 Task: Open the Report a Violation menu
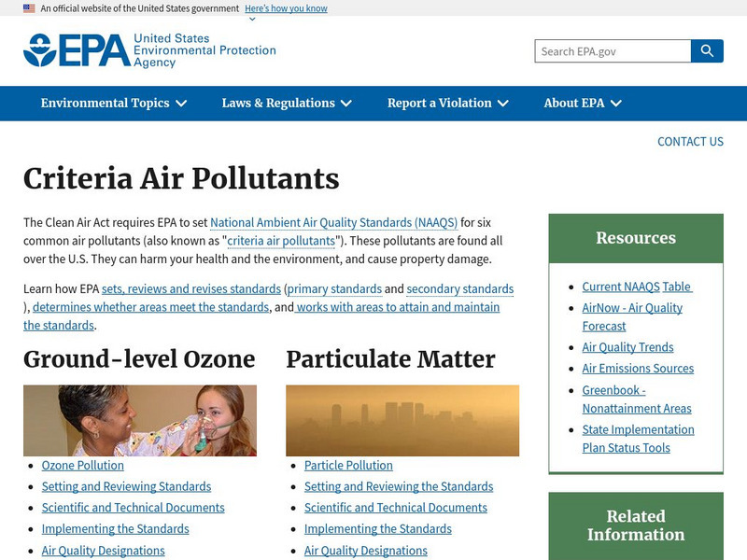pos(448,104)
